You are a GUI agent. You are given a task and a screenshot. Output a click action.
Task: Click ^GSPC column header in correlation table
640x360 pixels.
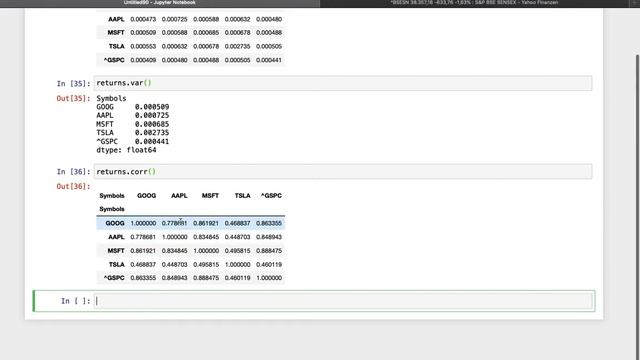pos(271,196)
